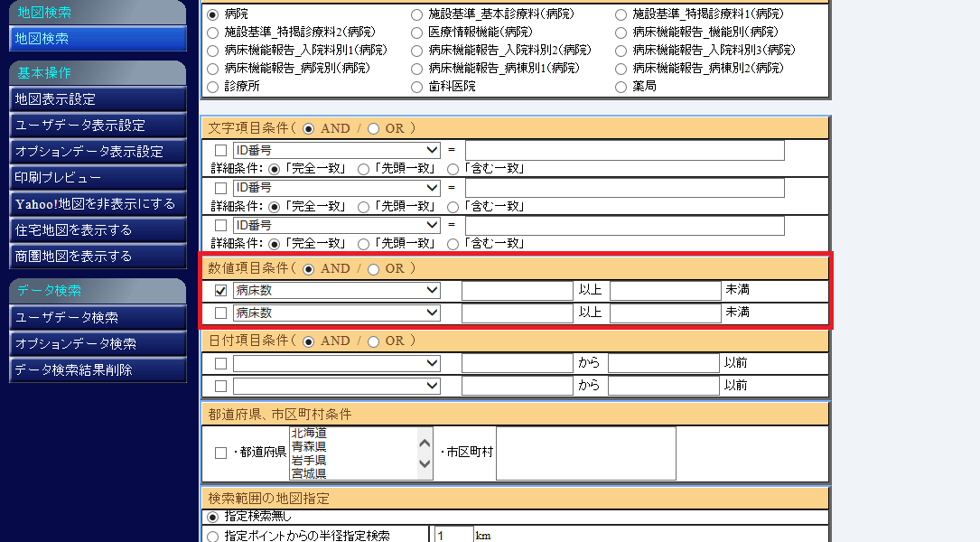The height and width of the screenshot is (542, 980).
Task: Tick the first 日付項目条件 row checkbox
Action: pyautogui.click(x=220, y=363)
